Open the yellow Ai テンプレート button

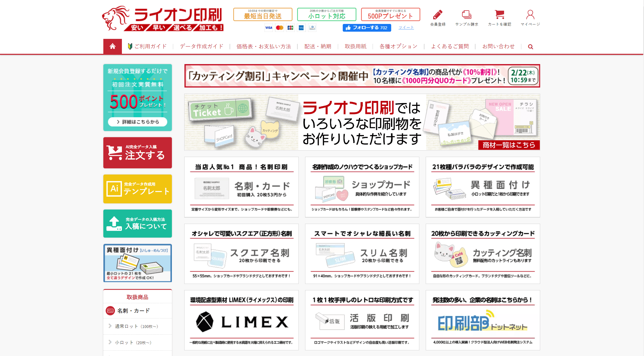click(x=138, y=189)
